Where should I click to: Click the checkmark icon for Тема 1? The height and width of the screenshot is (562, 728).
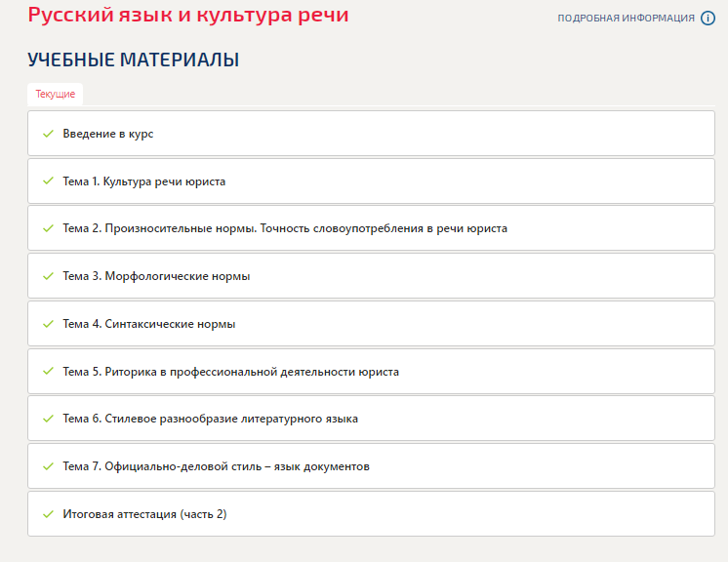coord(48,181)
